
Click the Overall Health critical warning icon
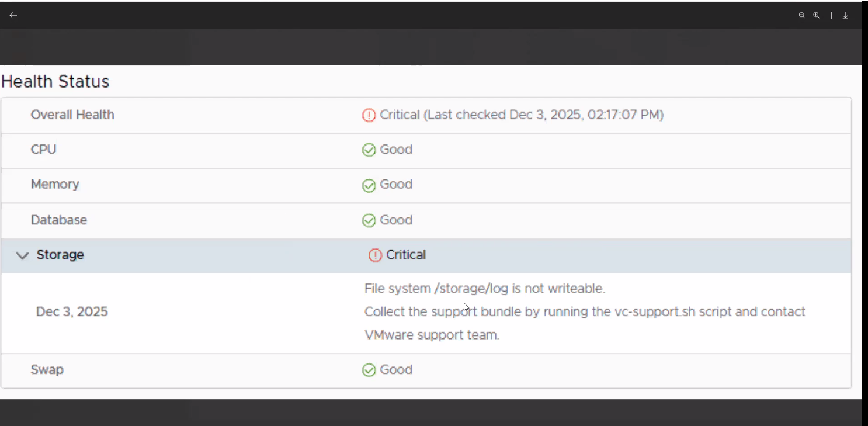(x=369, y=115)
